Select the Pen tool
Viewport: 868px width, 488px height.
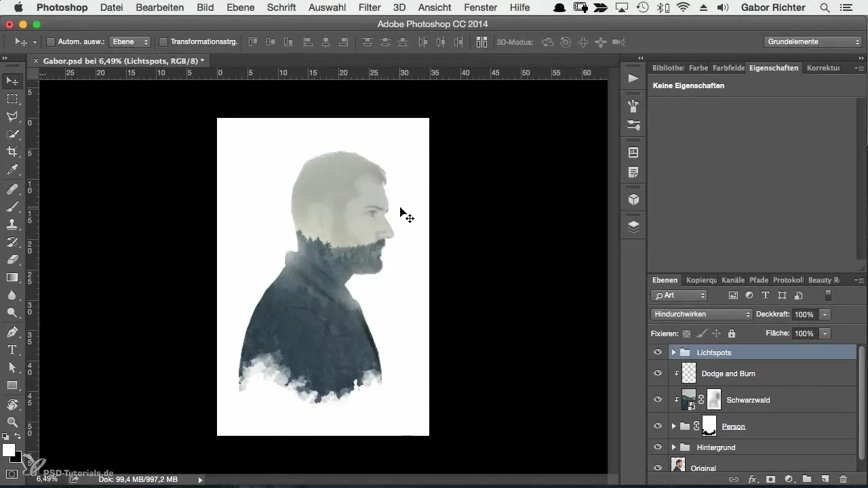12,332
